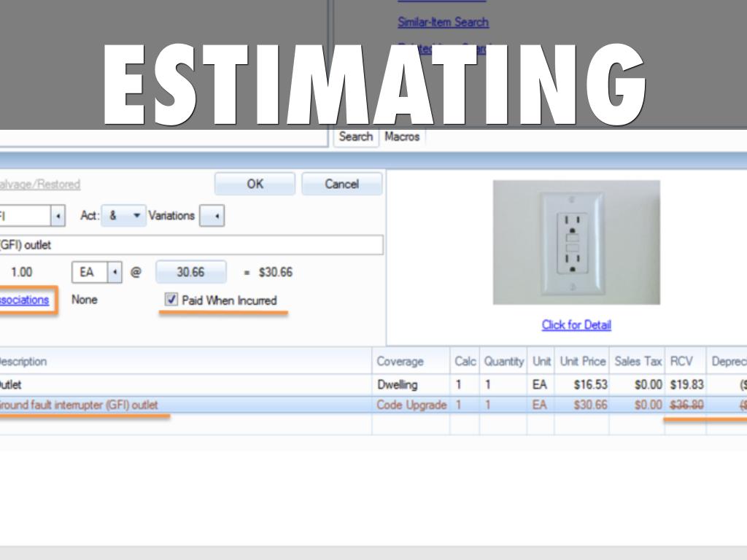Click the 30.66 unit price field
The height and width of the screenshot is (560, 747).
click(x=190, y=273)
